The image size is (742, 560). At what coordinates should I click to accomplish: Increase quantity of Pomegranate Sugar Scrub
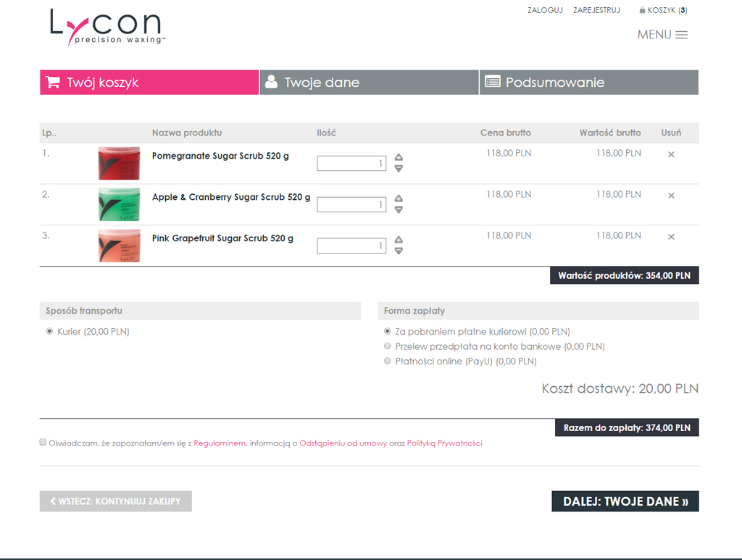click(x=399, y=157)
